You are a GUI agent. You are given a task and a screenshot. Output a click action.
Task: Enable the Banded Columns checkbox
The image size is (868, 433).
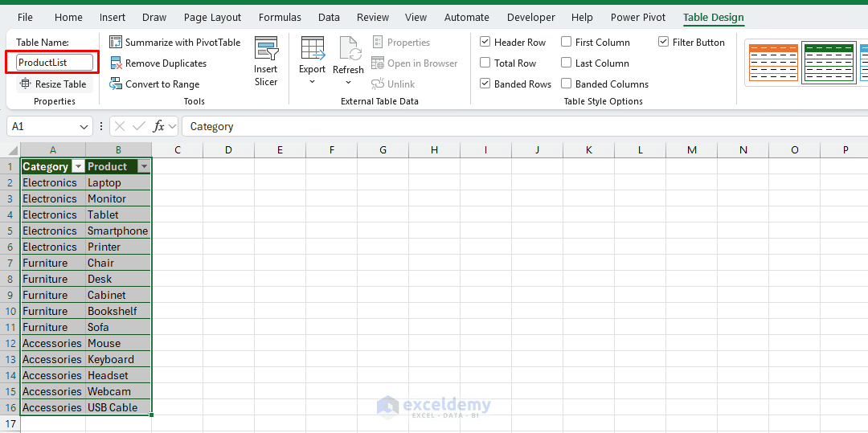pos(567,84)
